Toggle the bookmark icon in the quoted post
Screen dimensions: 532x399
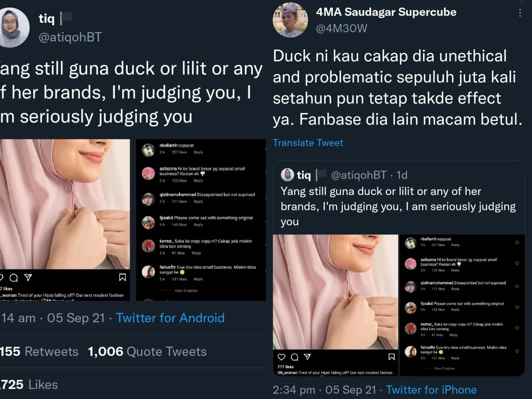click(x=391, y=357)
